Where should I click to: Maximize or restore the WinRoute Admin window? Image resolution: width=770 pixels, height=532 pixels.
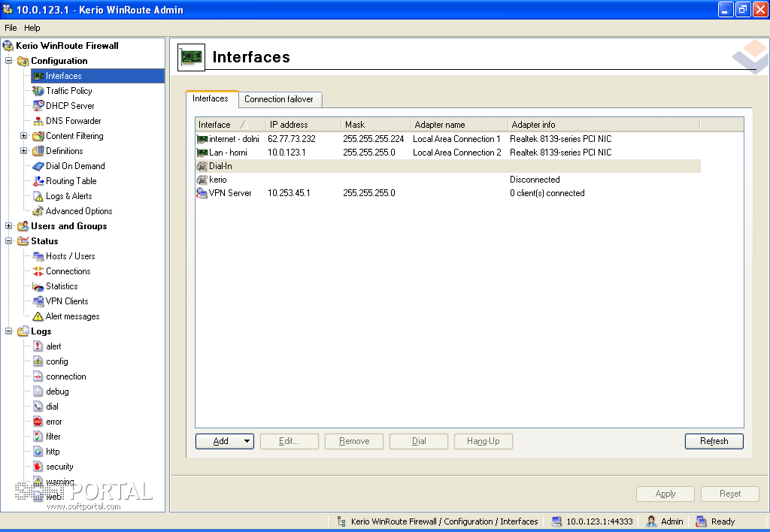click(x=743, y=9)
